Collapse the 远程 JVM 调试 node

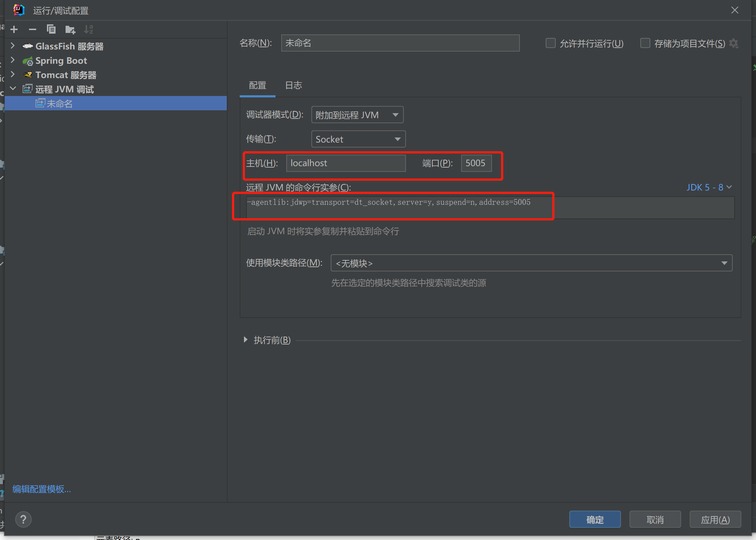click(13, 89)
